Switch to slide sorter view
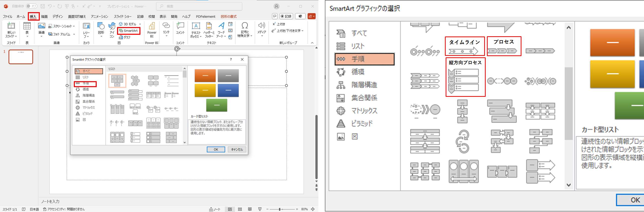 click(x=240, y=209)
